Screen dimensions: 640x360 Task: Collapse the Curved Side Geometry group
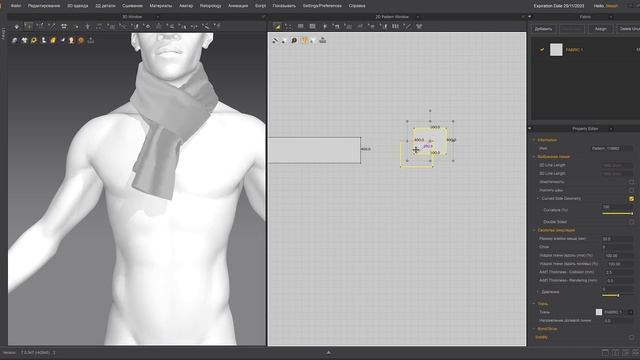click(538, 199)
